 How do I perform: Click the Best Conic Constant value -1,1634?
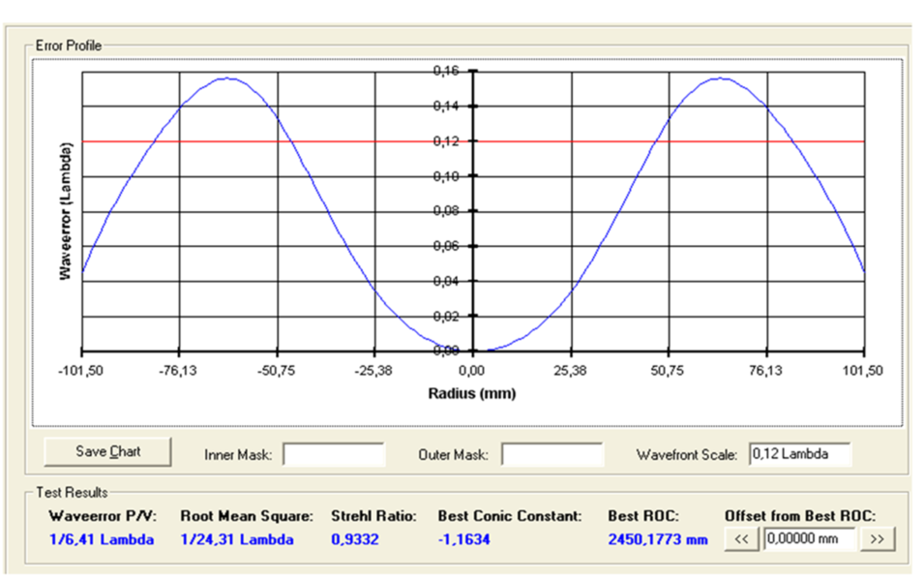(464, 539)
